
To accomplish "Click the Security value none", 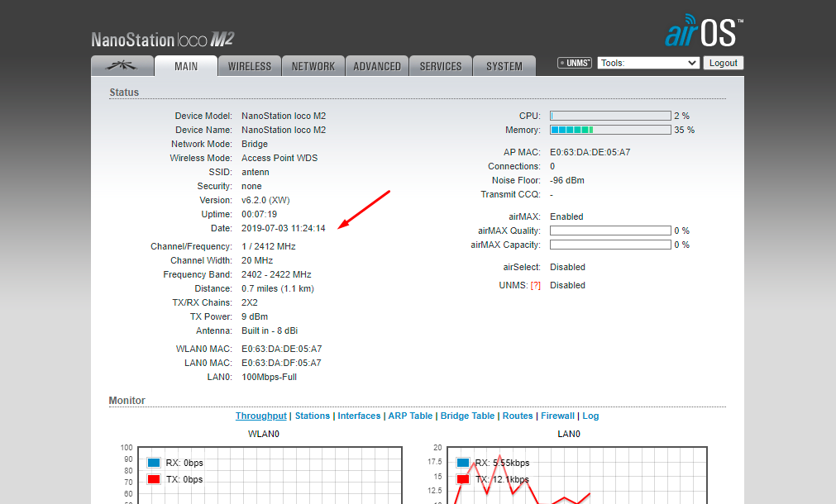I will click(251, 187).
